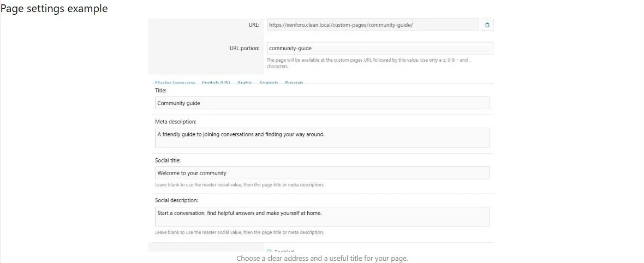Screen dimensions: 644x263
Task: Focus the Social description text area
Action: point(323,217)
